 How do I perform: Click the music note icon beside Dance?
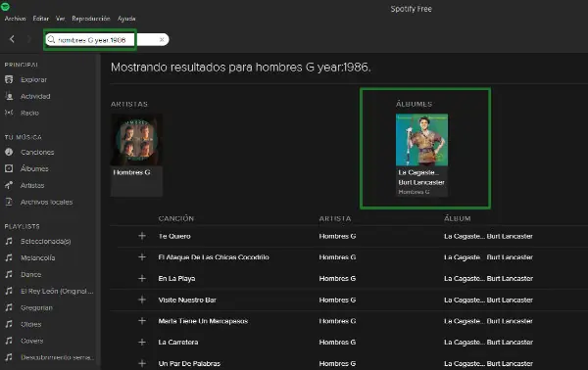[9, 274]
